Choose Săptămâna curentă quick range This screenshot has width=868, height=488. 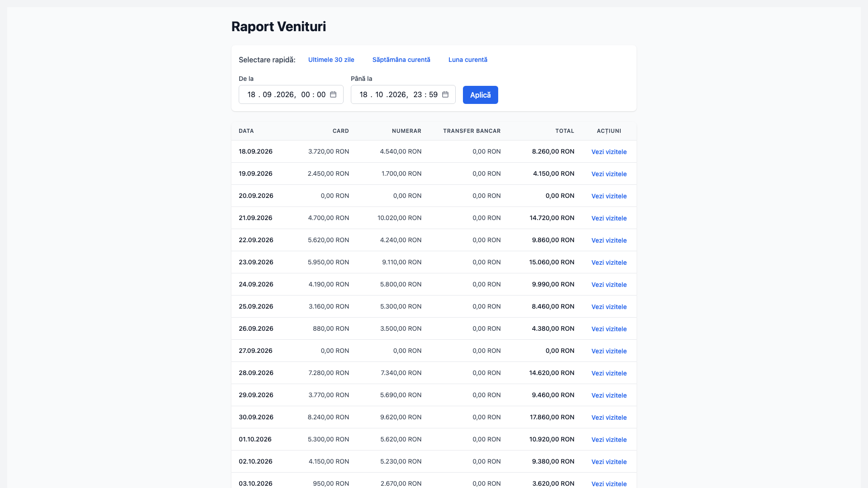pos(401,60)
